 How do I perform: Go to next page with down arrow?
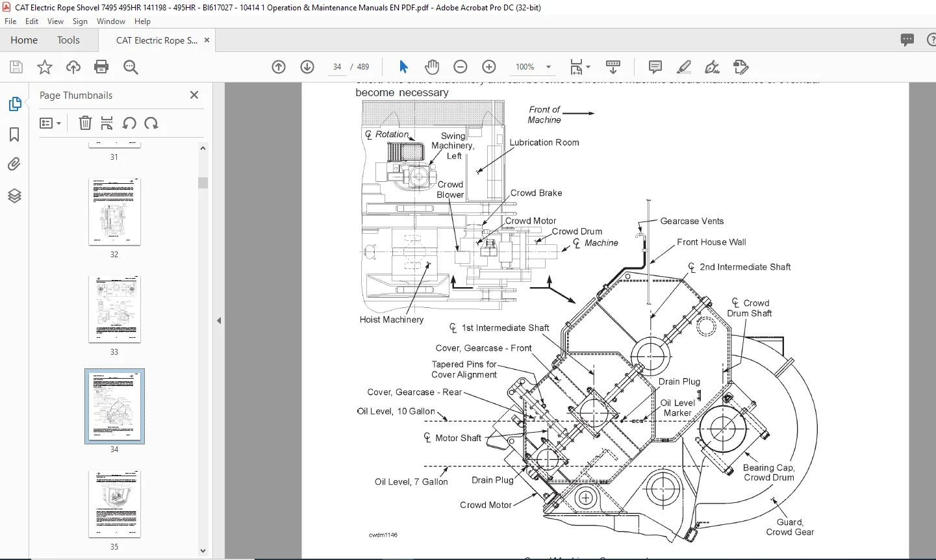pyautogui.click(x=307, y=67)
